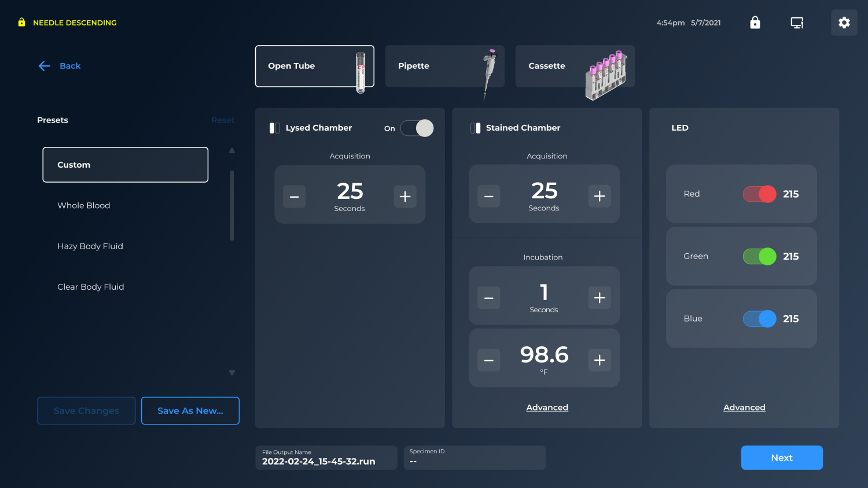The height and width of the screenshot is (488, 868).
Task: Toggle the Red LED switch
Action: pos(759,194)
